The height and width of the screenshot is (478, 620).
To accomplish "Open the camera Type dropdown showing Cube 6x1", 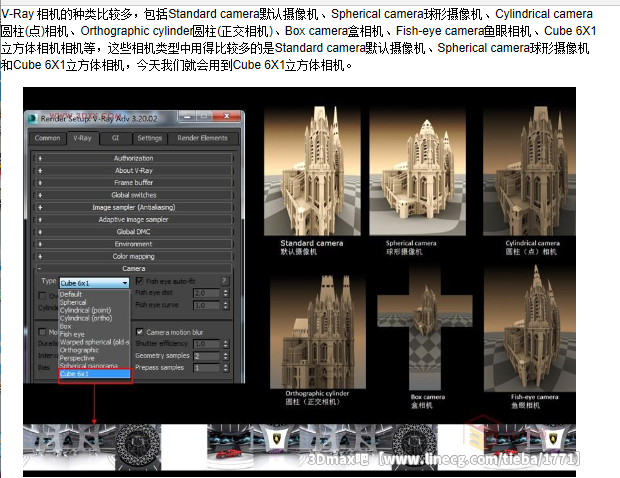I will (x=94, y=283).
